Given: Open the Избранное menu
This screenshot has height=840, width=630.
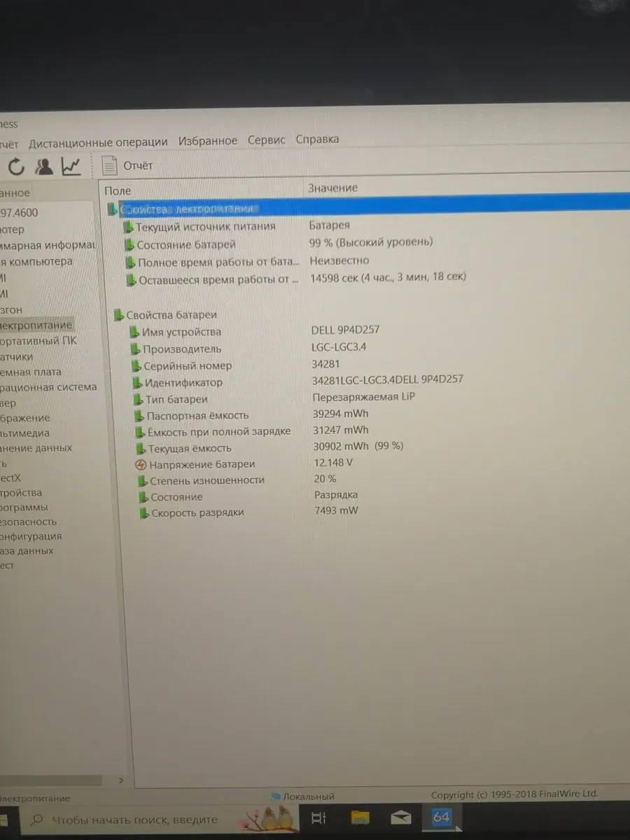Looking at the screenshot, I should click(x=208, y=141).
